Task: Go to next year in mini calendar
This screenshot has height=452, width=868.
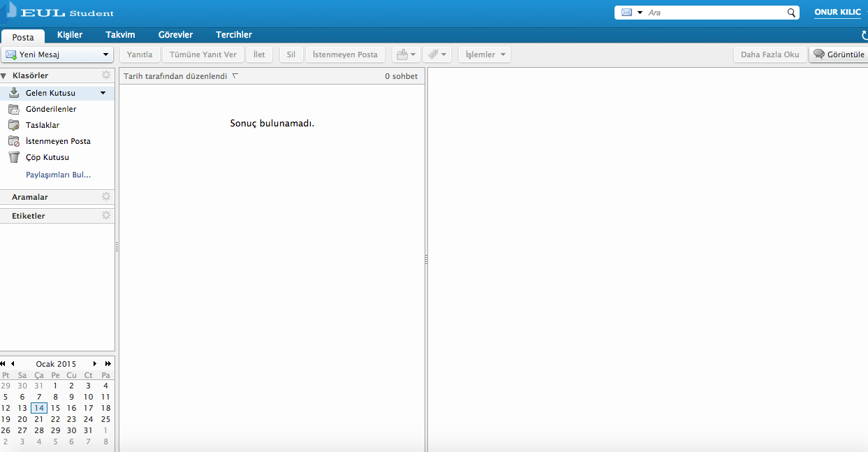Action: pos(108,364)
